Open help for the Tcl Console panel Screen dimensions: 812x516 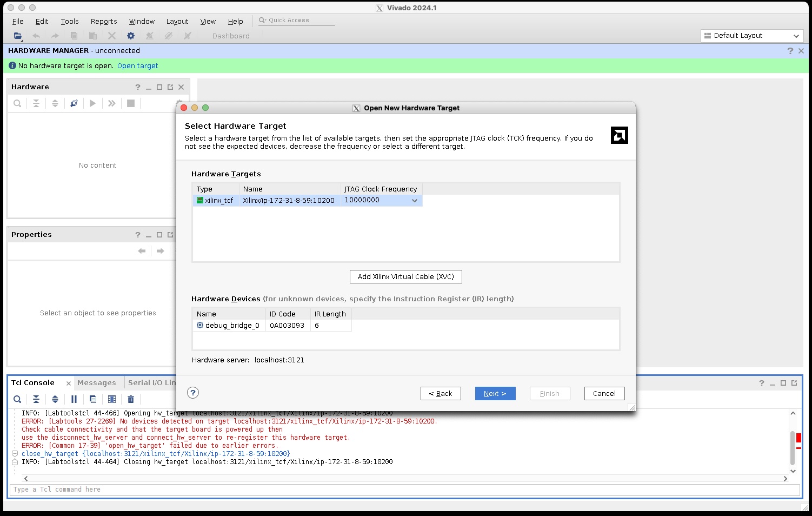tap(762, 383)
